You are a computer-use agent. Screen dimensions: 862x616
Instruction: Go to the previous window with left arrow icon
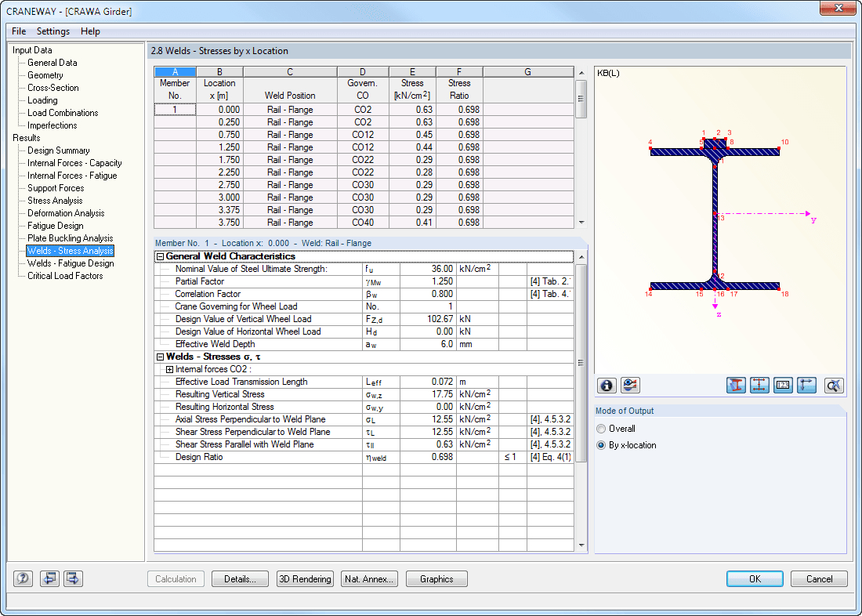point(49,578)
